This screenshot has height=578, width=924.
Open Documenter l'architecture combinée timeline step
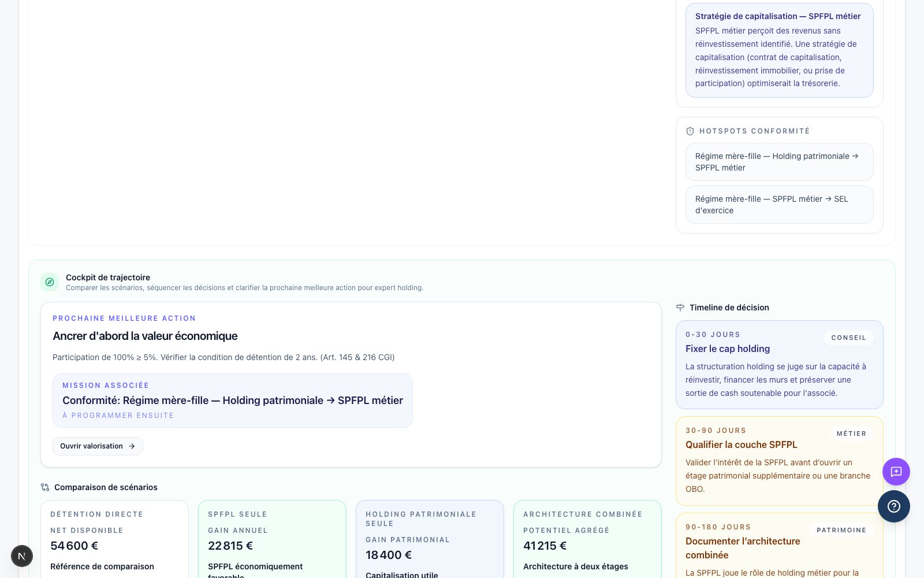[779, 546]
